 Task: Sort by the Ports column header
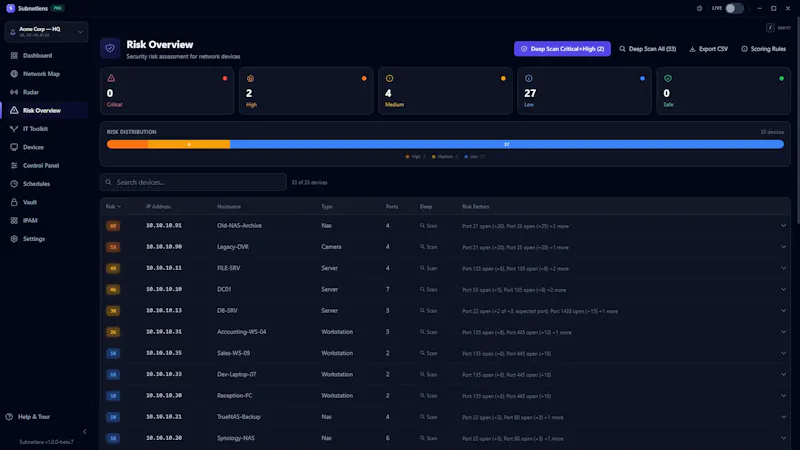(392, 207)
